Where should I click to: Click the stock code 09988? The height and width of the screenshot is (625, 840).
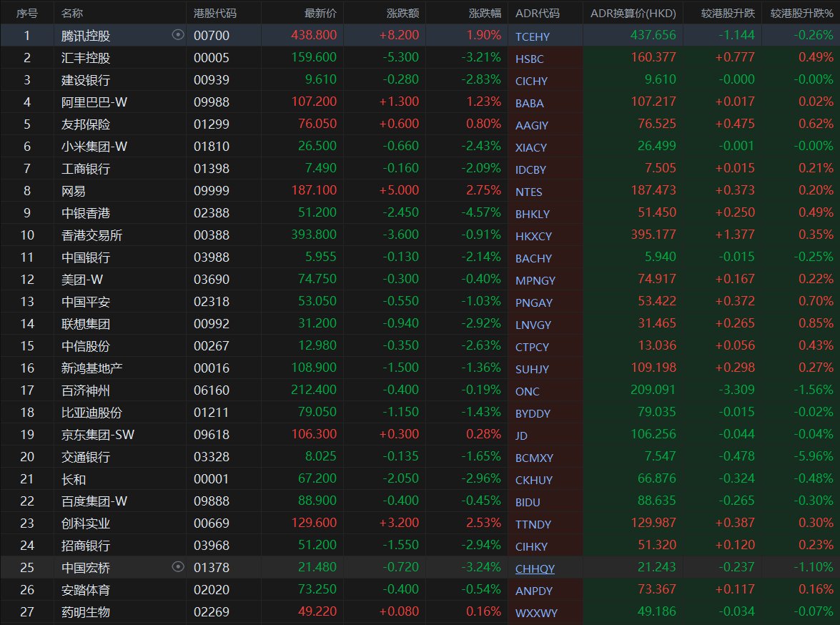[212, 102]
